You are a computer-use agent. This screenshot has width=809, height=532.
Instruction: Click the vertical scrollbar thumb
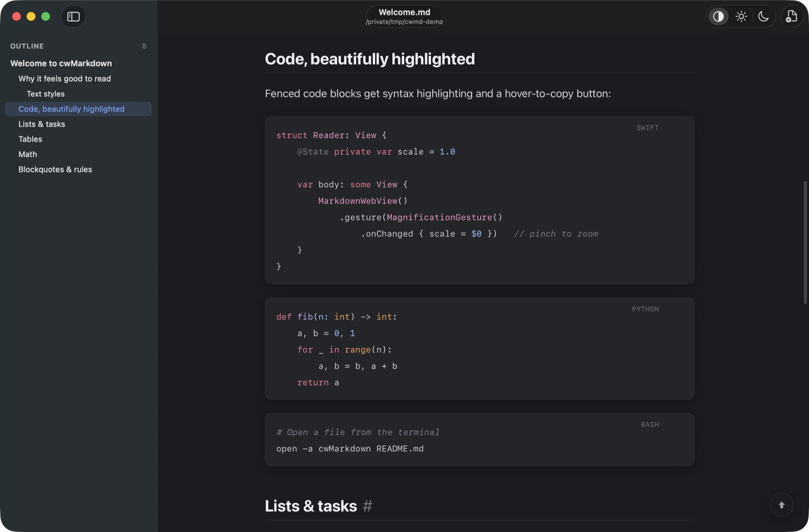coord(805,243)
